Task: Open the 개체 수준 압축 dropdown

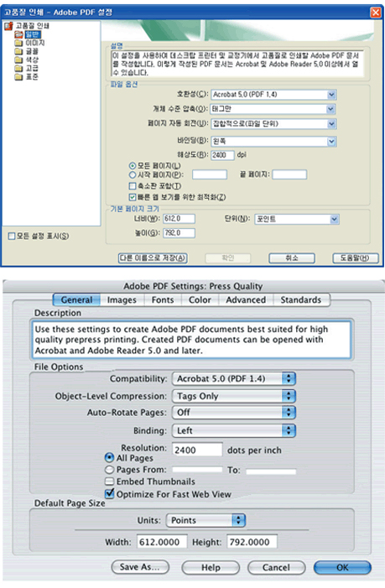Action: coord(273,109)
